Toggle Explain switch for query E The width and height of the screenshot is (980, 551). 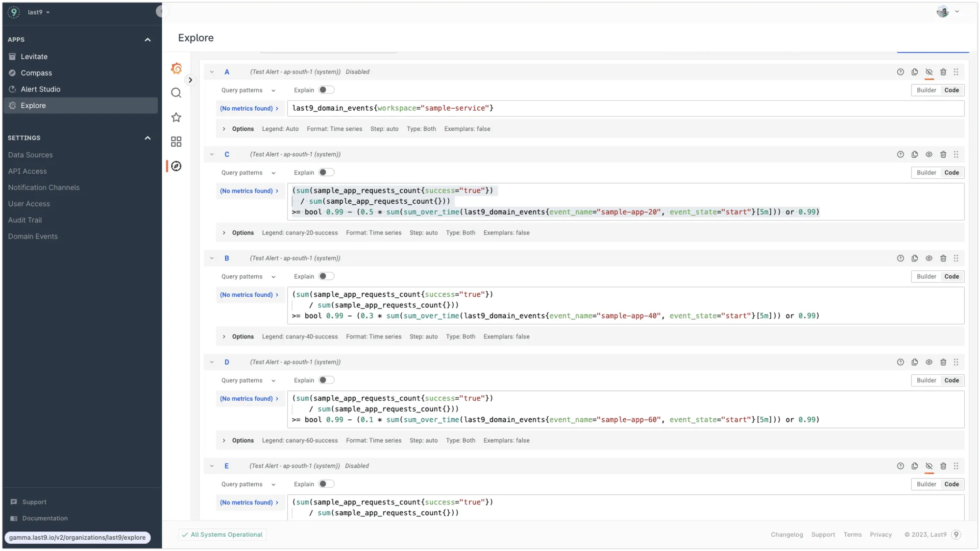coord(326,484)
